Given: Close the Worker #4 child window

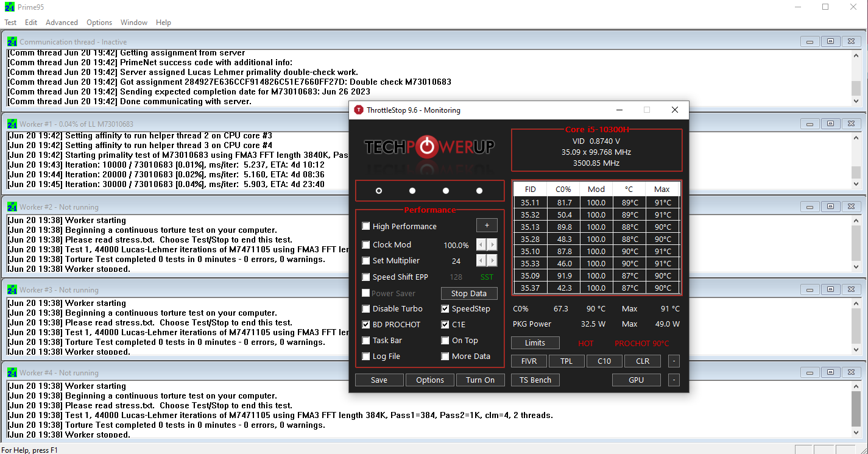Looking at the screenshot, I should [850, 372].
